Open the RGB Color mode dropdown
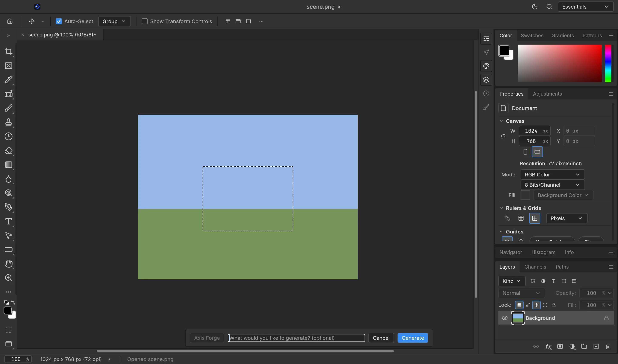This screenshot has width=618, height=364. coord(552,175)
